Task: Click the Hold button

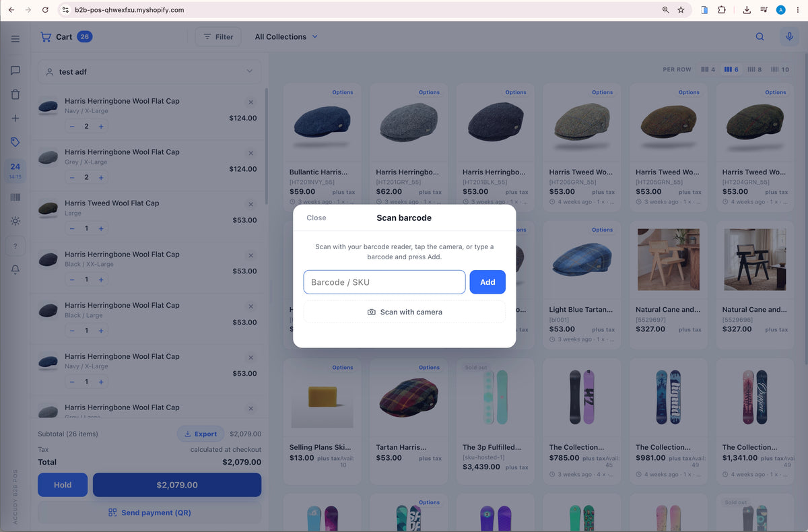Action: (x=63, y=485)
